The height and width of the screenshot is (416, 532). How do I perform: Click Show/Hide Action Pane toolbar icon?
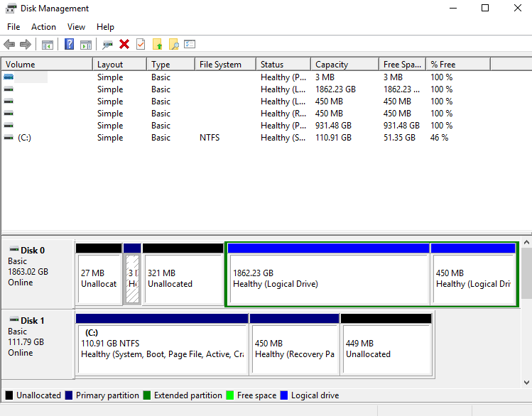[x=86, y=45]
